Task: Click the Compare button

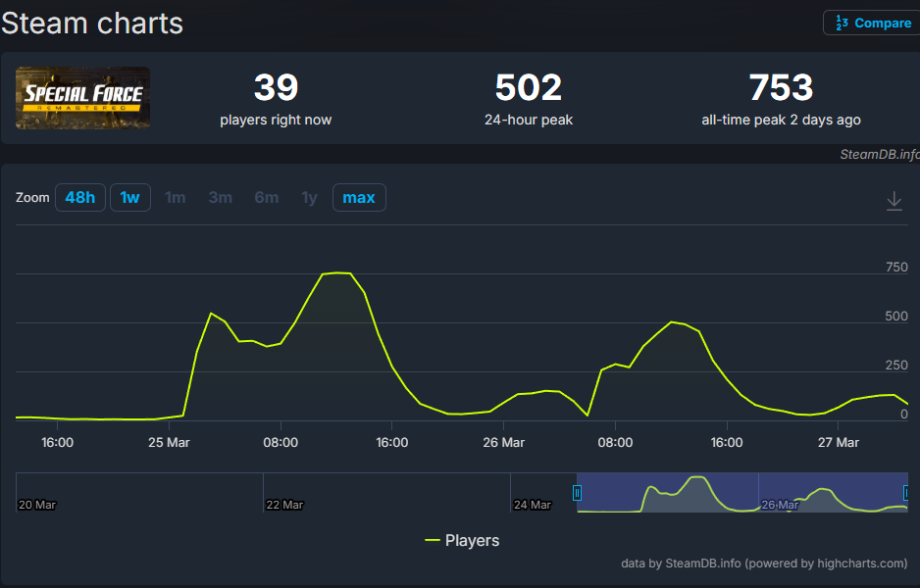Action: (x=871, y=23)
